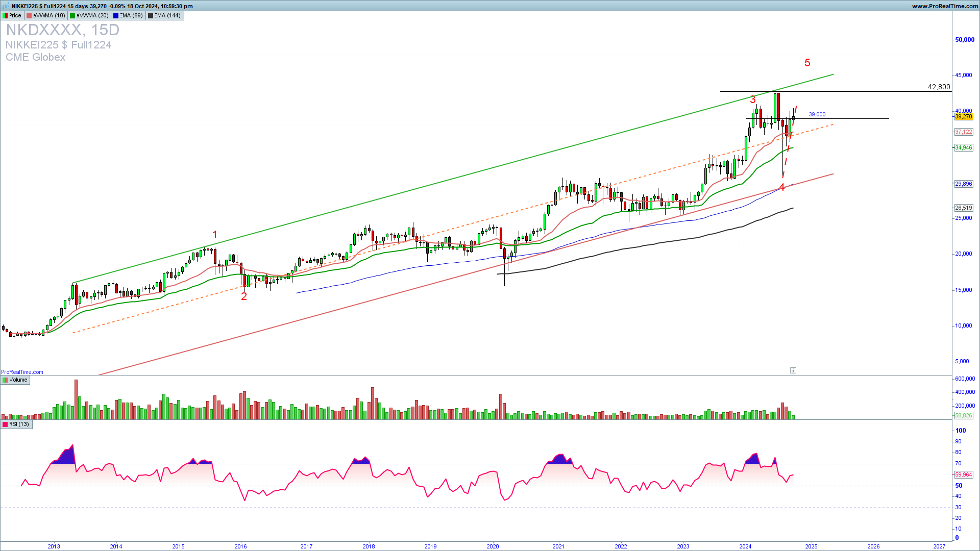Select the red wave label 3
Screen dimensions: 980x551
(753, 99)
